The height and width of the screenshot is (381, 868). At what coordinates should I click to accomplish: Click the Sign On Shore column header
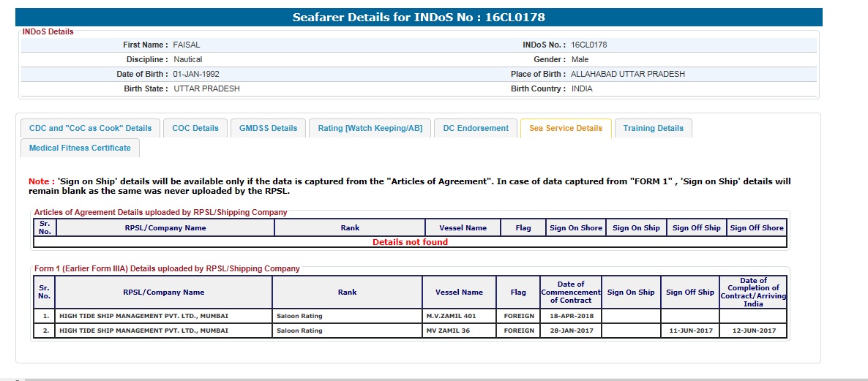575,227
